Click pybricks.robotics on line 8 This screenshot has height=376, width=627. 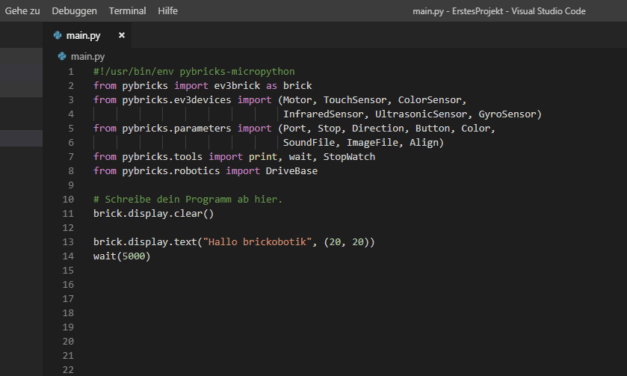click(x=171, y=171)
